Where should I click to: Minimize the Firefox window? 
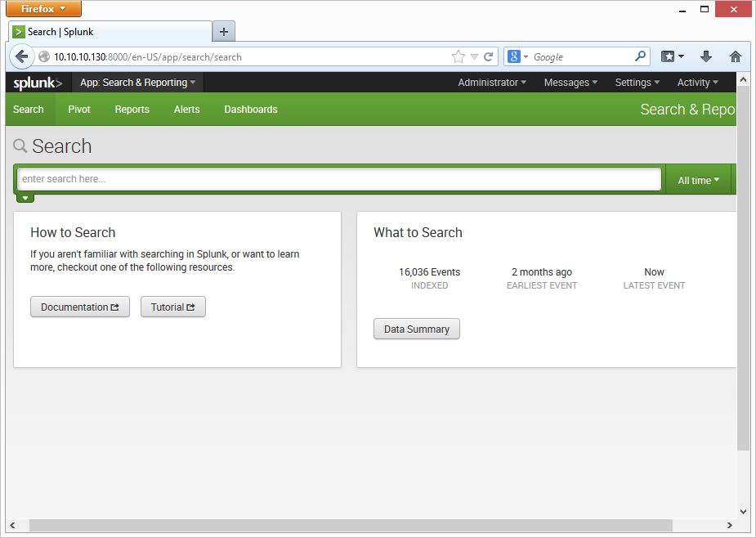pyautogui.click(x=682, y=9)
